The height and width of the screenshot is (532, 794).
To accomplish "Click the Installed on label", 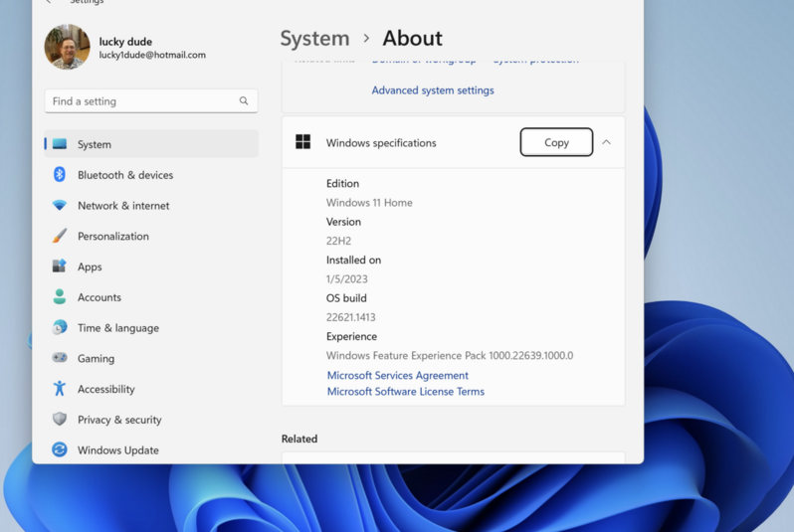I will point(353,260).
